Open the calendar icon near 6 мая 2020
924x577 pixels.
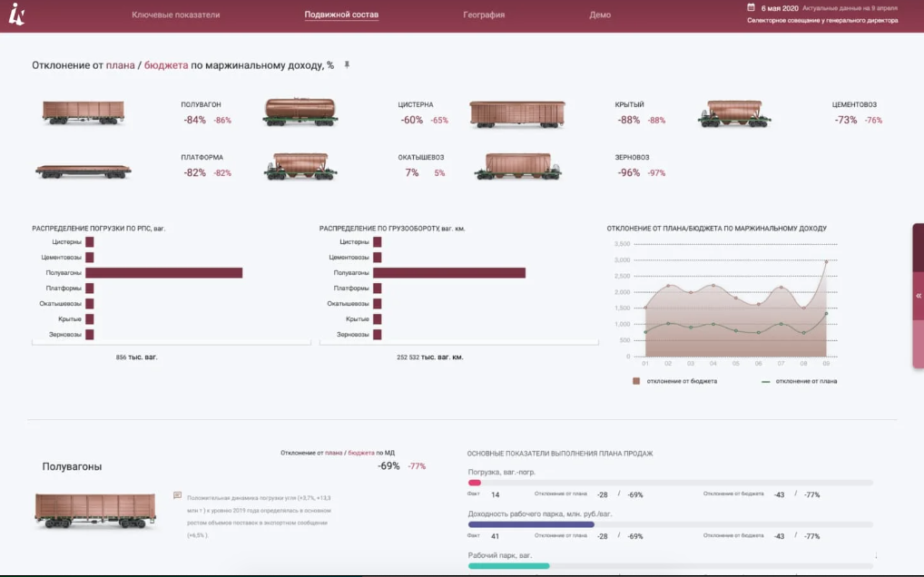(x=751, y=7)
